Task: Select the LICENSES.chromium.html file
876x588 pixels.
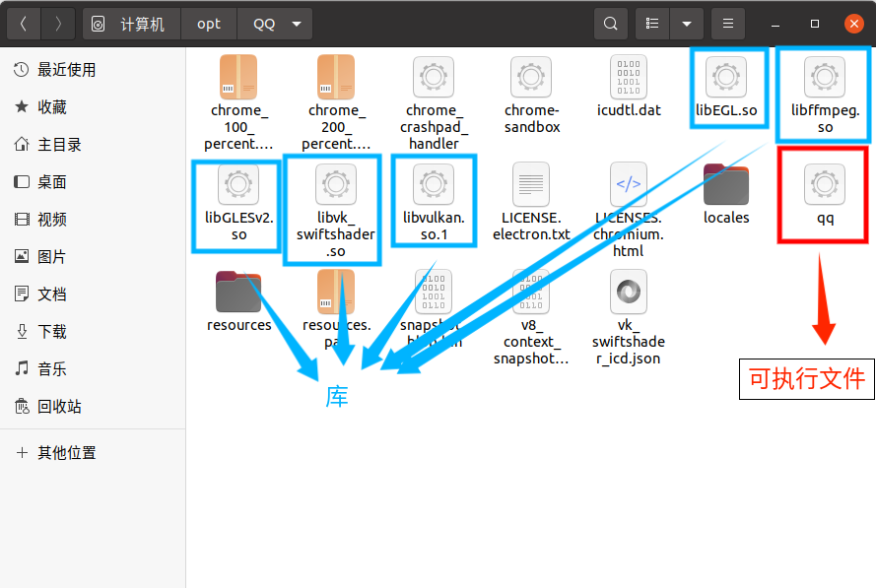Action: point(629,211)
